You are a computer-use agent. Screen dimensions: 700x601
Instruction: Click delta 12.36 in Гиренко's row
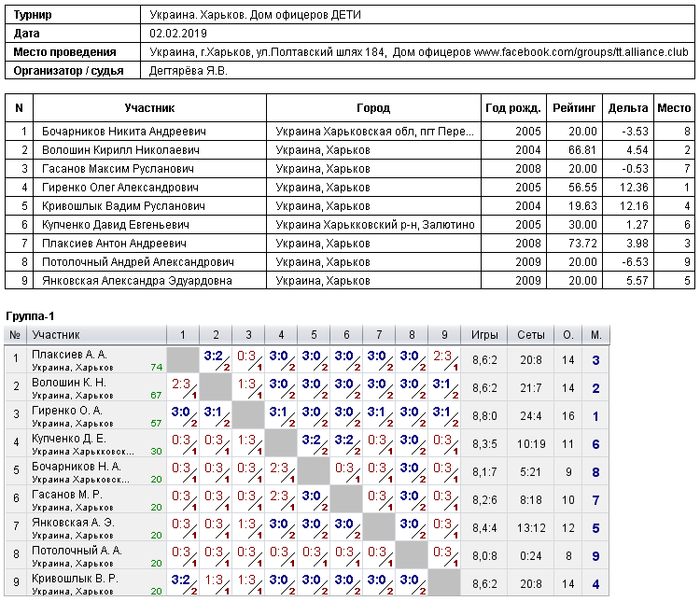(634, 188)
